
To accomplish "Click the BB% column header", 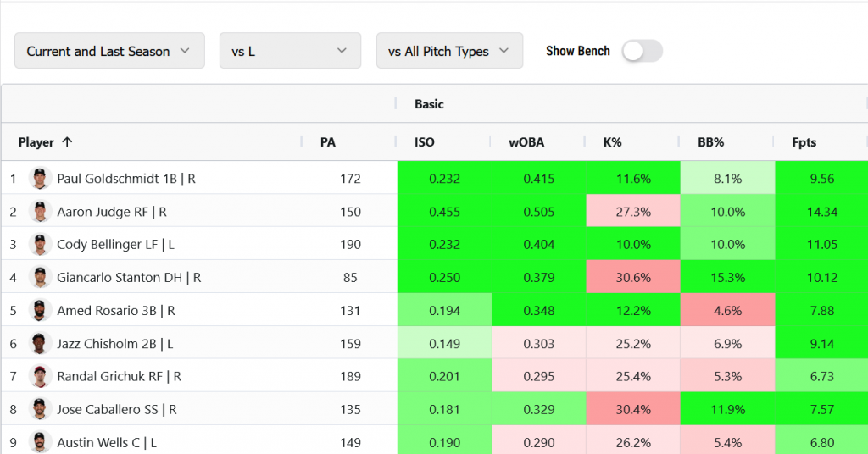I will (710, 142).
